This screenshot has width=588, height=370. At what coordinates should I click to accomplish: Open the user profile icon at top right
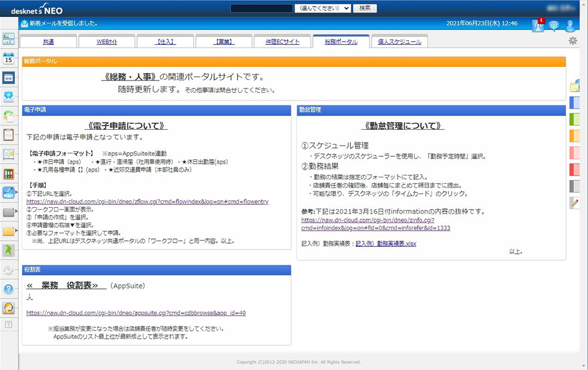569,26
